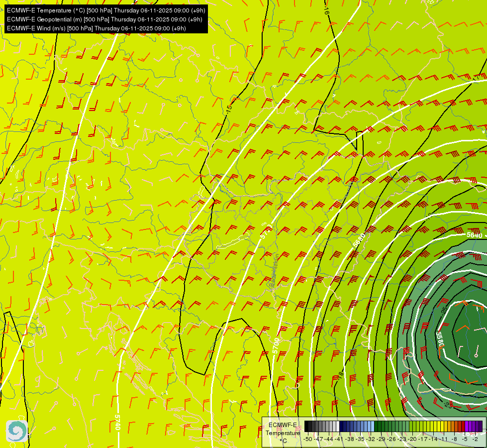Pick the white swatch in the temperature legend
Image resolution: width=487 pixels, height=448 pixels.
(x=338, y=426)
